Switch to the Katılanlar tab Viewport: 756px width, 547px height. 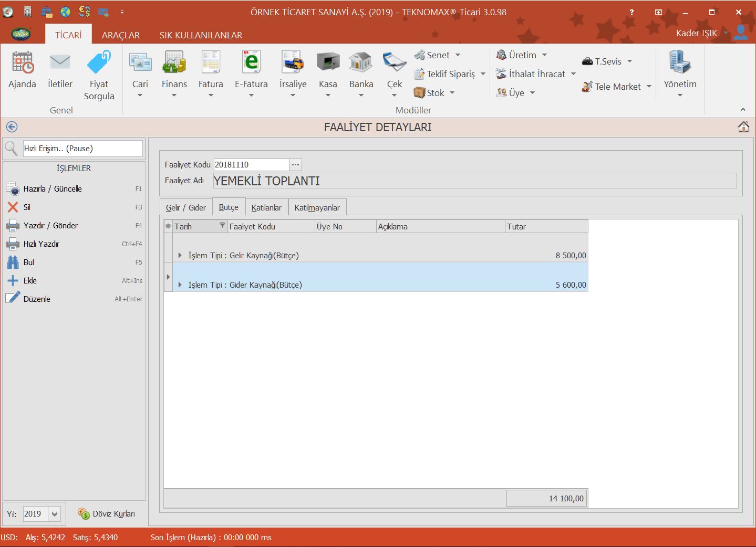point(266,208)
